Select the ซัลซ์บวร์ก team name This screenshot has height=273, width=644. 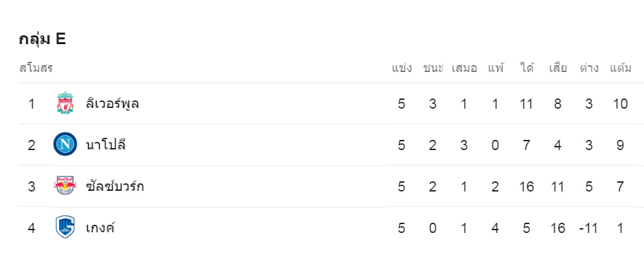tap(115, 186)
